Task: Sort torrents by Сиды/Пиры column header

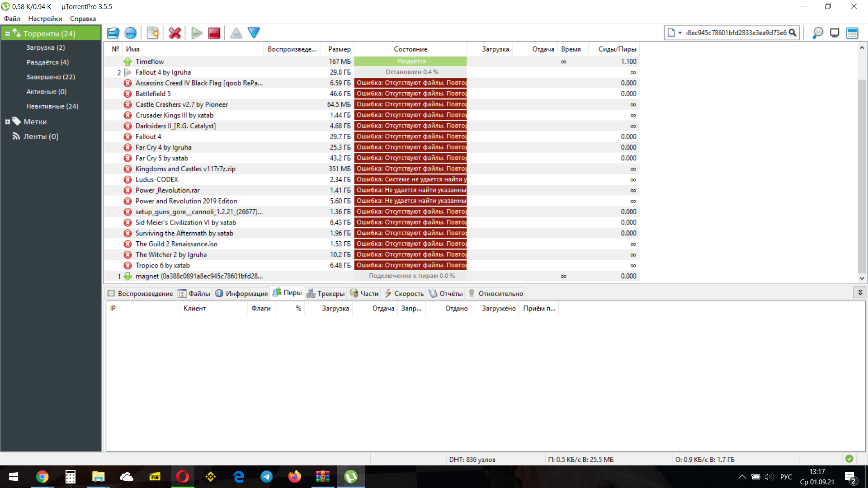Action: (614, 49)
